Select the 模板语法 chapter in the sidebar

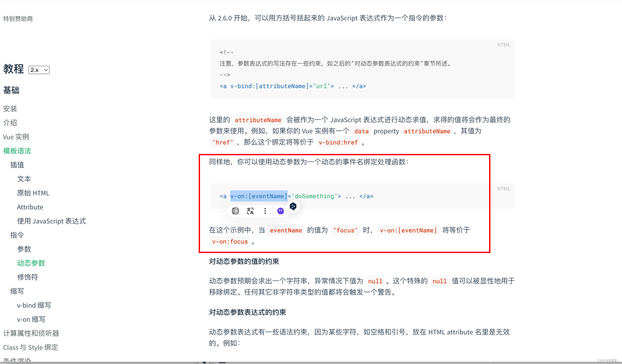click(x=17, y=151)
